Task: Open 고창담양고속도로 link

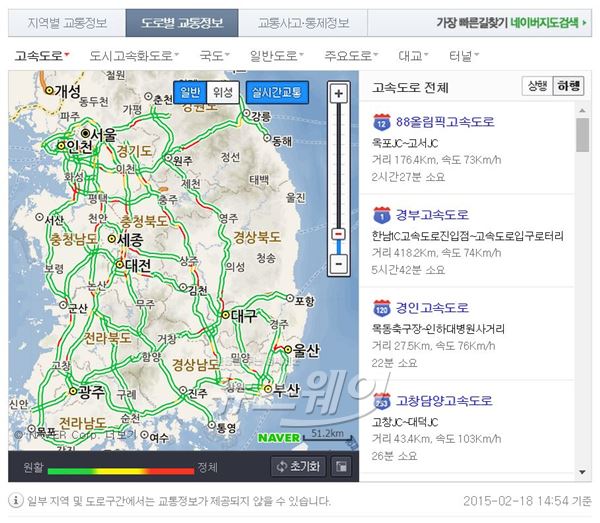Action: [x=444, y=401]
